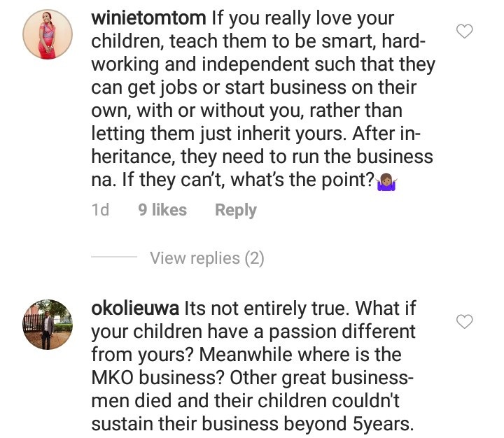
Task: Open okolieuwa's profile photo
Action: tap(48, 325)
